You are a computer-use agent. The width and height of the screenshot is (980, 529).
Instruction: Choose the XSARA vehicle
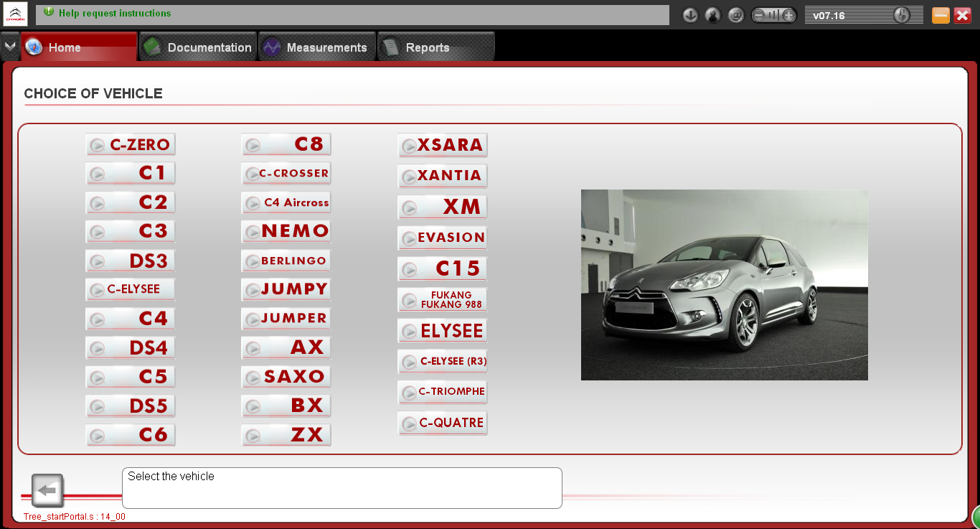coord(443,146)
